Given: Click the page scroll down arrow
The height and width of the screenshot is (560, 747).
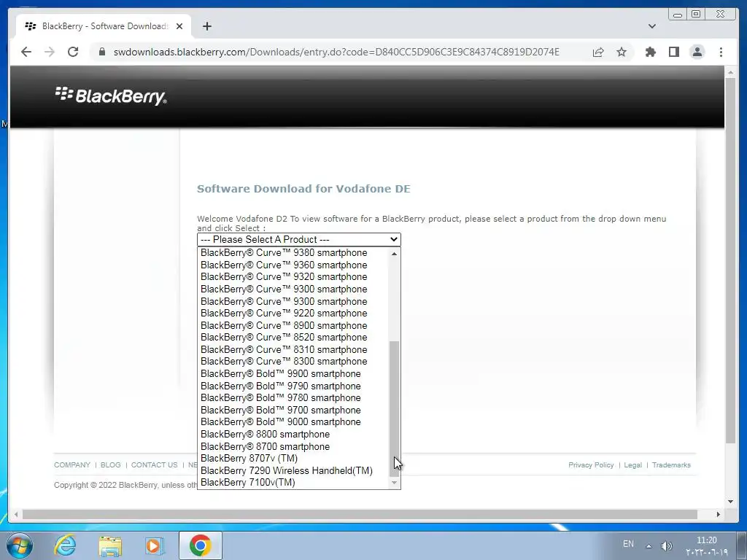Looking at the screenshot, I should pyautogui.click(x=730, y=502).
